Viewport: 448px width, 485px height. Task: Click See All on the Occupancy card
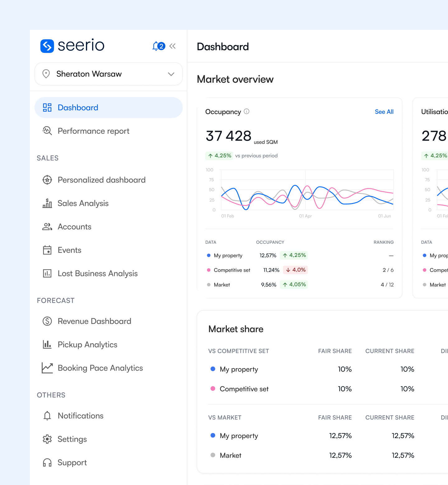point(384,112)
